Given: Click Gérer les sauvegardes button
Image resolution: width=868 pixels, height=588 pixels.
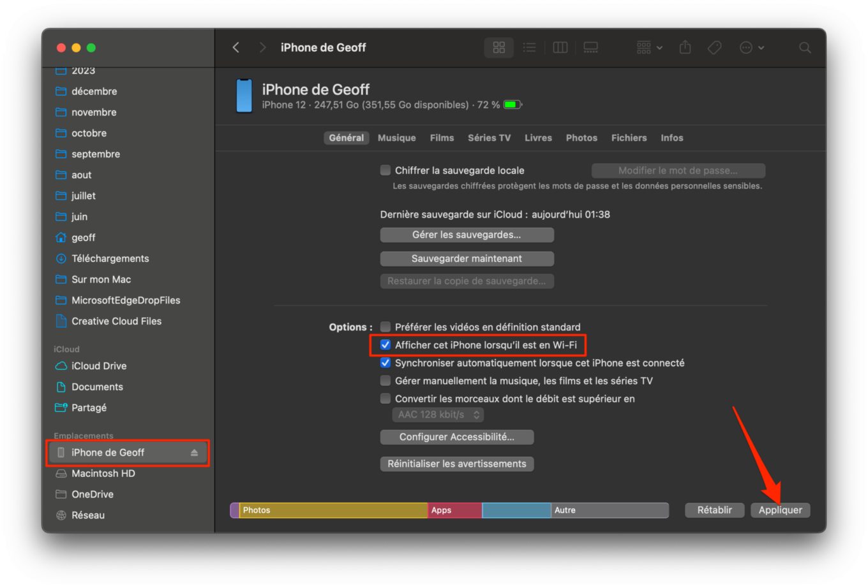Looking at the screenshot, I should coord(467,235).
